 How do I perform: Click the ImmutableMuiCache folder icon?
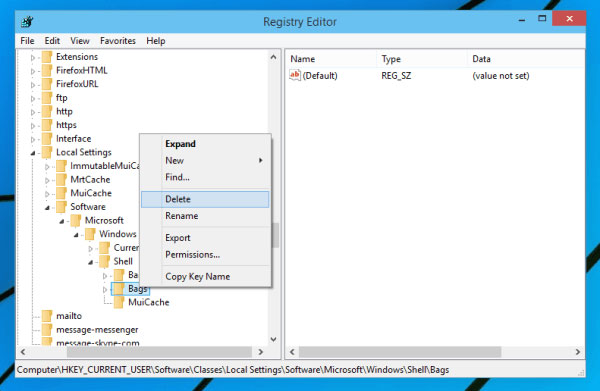(x=61, y=166)
